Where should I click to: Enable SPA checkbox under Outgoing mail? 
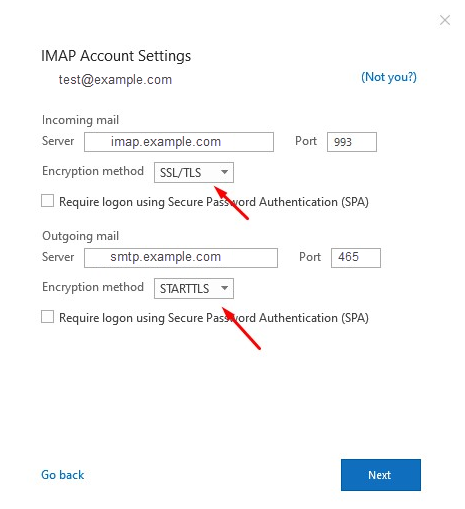47,317
